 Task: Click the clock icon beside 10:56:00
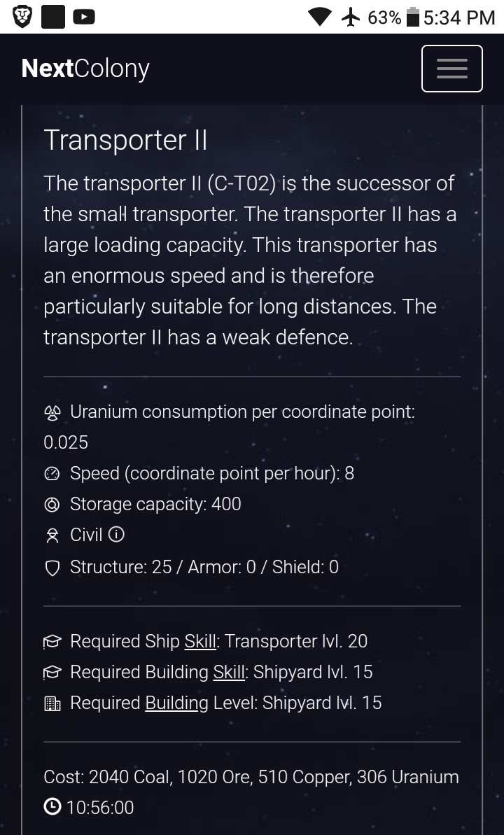click(x=52, y=807)
